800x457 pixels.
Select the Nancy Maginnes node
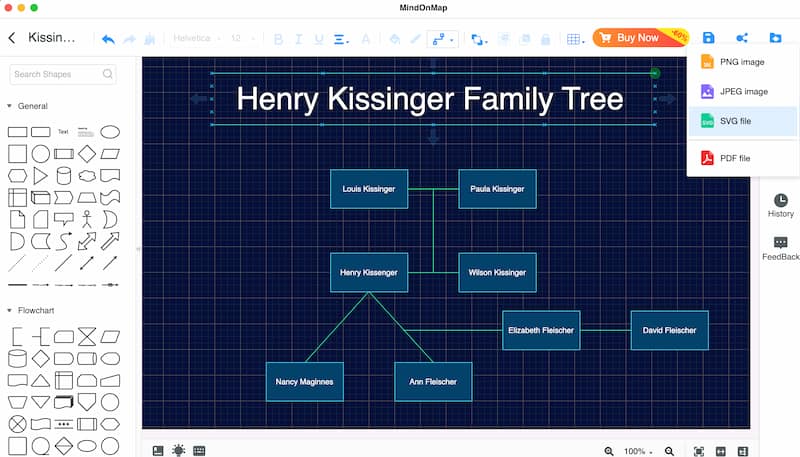(305, 382)
